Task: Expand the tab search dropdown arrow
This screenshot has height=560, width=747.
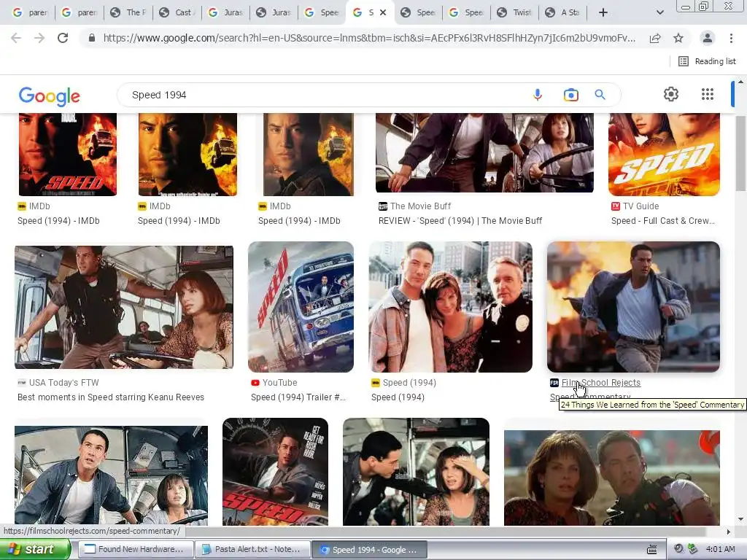Action: pos(659,12)
